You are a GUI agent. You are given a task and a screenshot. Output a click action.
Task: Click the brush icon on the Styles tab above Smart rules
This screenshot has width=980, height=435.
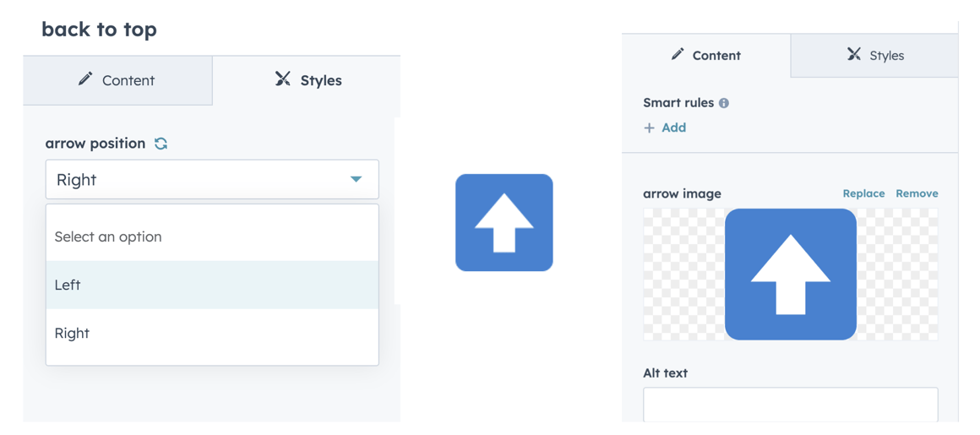pyautogui.click(x=854, y=55)
